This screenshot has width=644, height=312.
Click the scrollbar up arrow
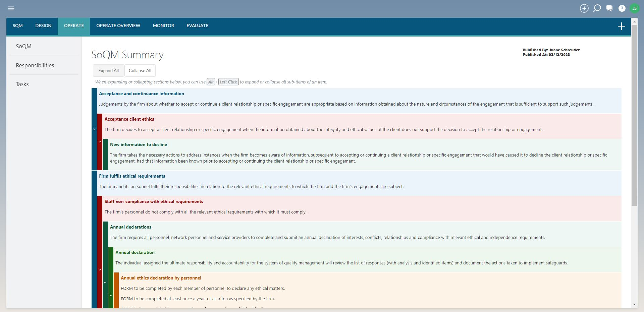pos(634,21)
